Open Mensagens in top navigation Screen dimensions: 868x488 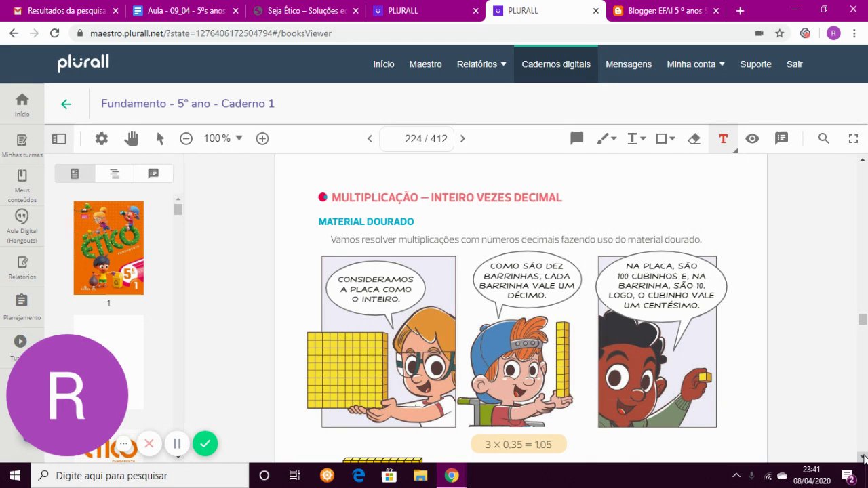629,64
